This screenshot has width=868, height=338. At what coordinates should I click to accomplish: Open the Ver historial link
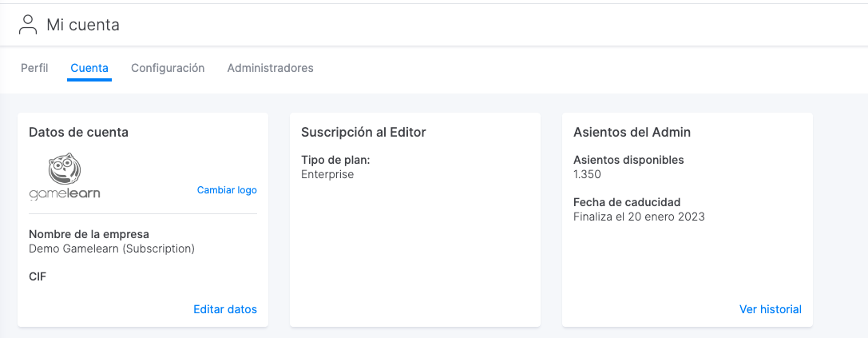771,309
